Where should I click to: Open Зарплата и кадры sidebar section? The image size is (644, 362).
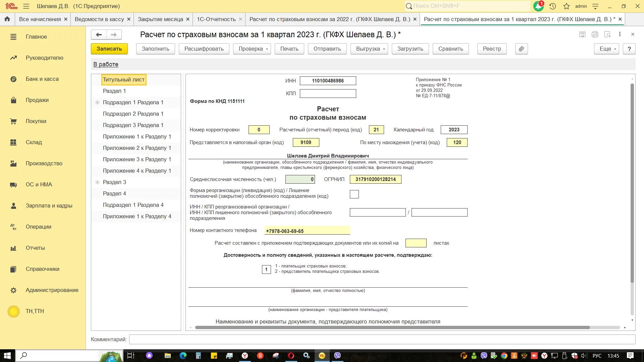coord(49,205)
